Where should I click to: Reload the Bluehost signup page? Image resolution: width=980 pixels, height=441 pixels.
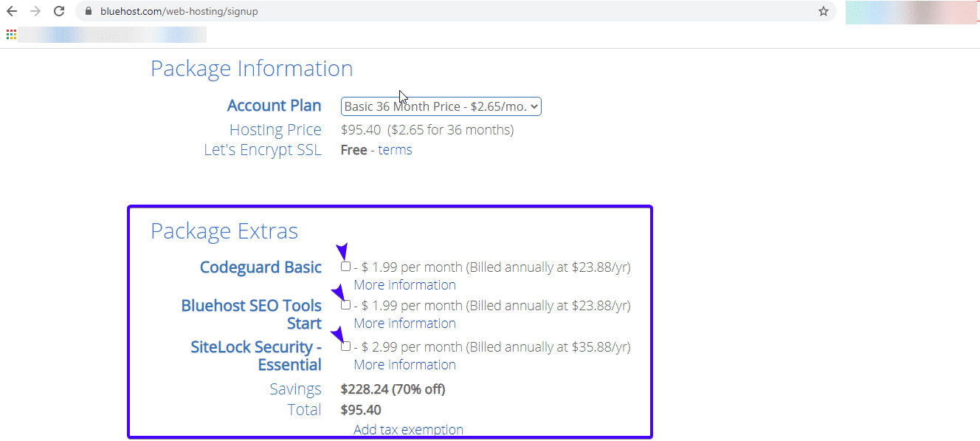[59, 11]
